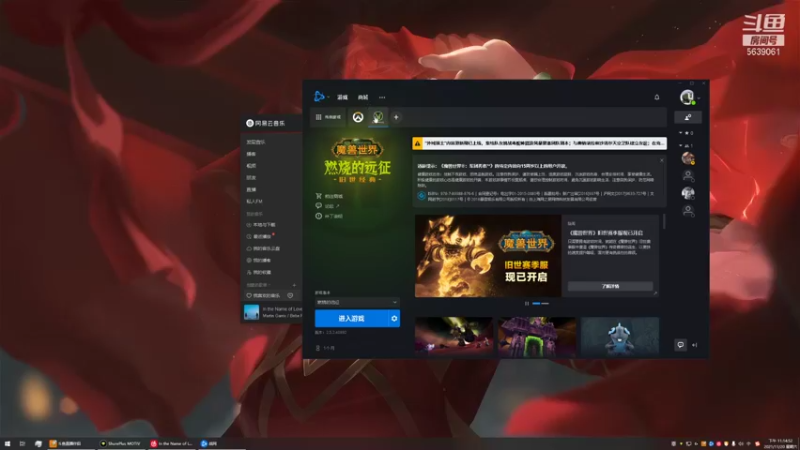Select the Overwatch game icon tab
Screen dimensions: 800x450
[358, 117]
